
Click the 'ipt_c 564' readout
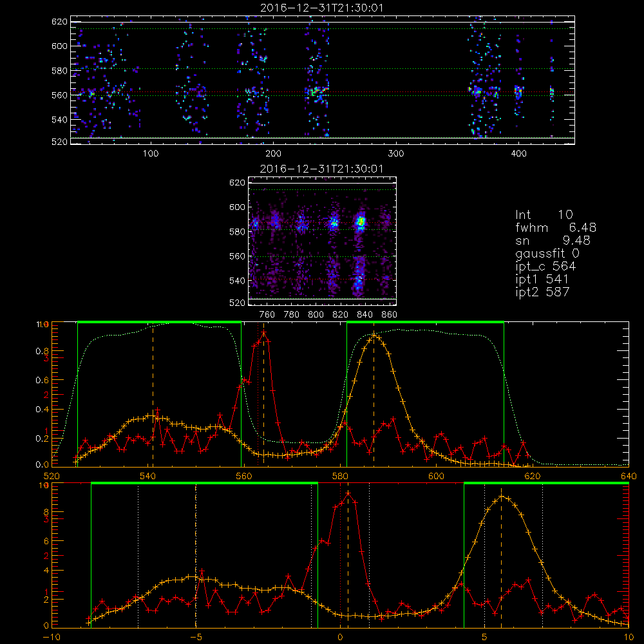546,267
